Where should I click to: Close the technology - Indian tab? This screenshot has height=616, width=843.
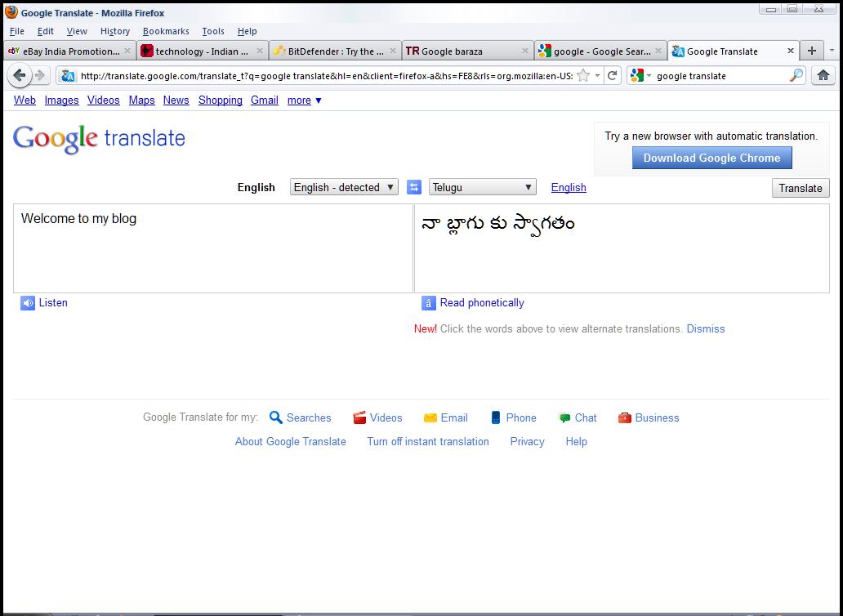(260, 51)
